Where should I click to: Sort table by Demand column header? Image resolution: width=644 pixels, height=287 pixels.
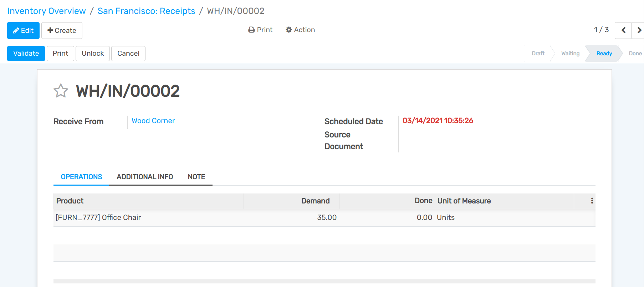tap(315, 201)
